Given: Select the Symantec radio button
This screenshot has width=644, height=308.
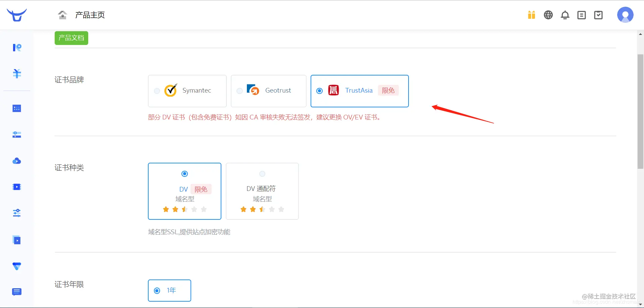Looking at the screenshot, I should point(157,91).
